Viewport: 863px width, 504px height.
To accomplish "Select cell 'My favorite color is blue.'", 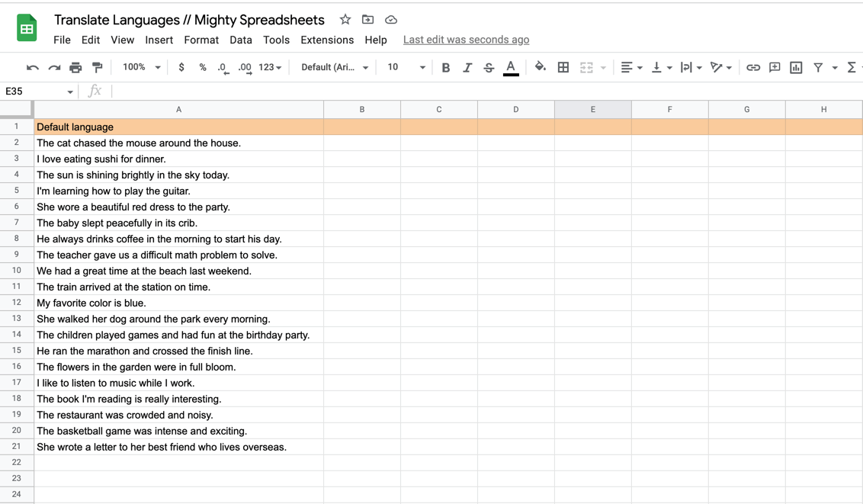I will [179, 303].
